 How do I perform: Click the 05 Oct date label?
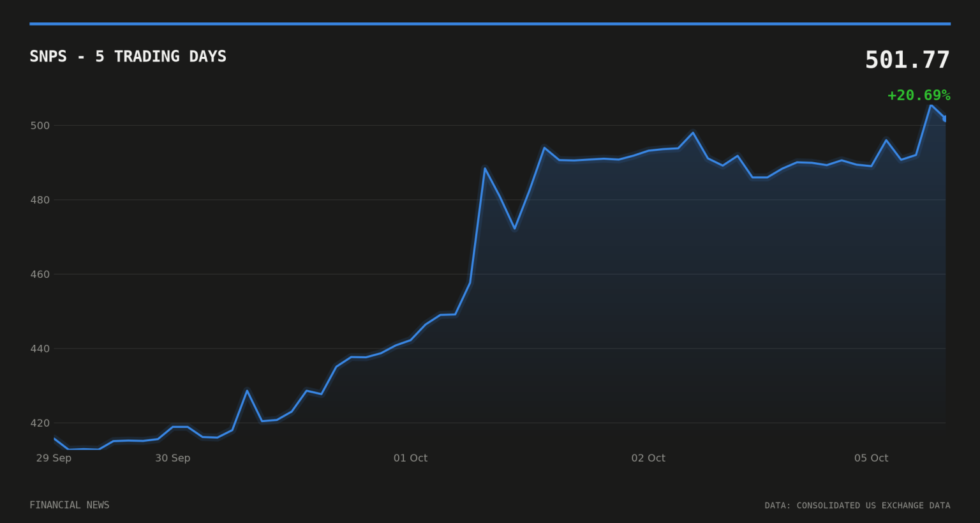tap(871, 458)
